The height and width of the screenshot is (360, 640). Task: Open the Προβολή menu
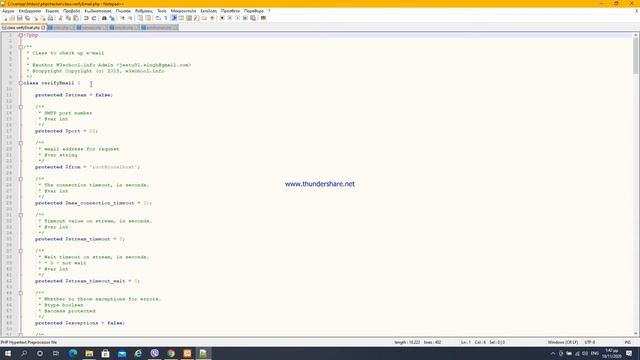click(71, 11)
